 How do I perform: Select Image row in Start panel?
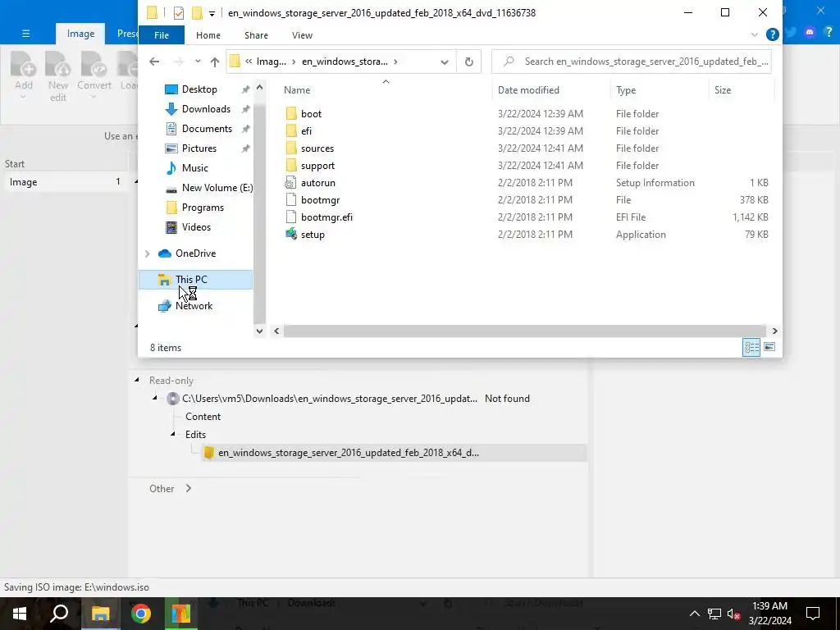[64, 182]
